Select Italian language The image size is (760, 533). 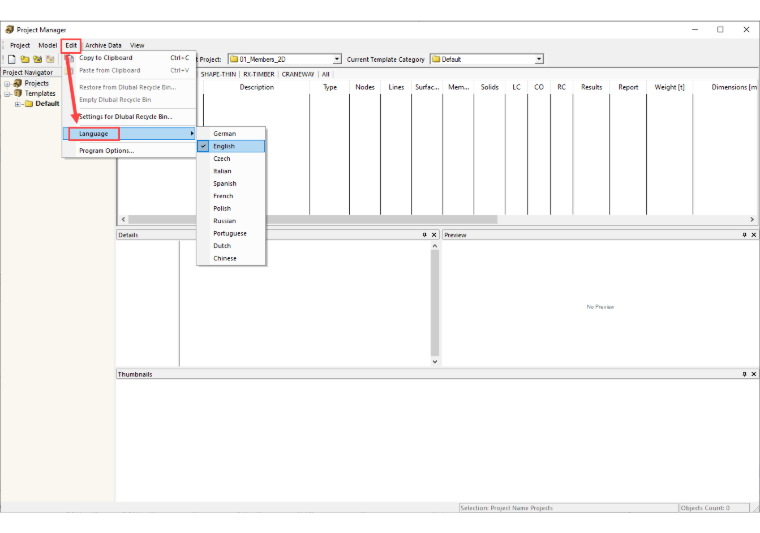tap(231, 171)
